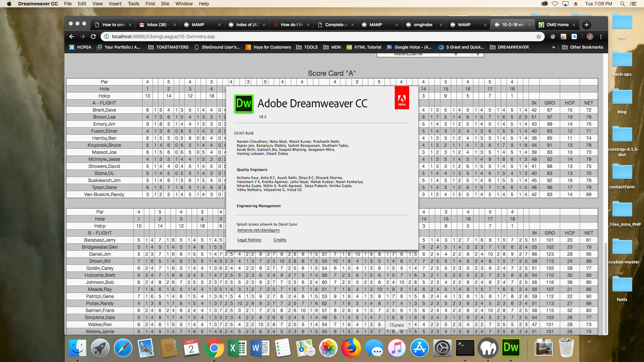
Task: Open the behance.net/davidgann link
Action: (x=258, y=230)
